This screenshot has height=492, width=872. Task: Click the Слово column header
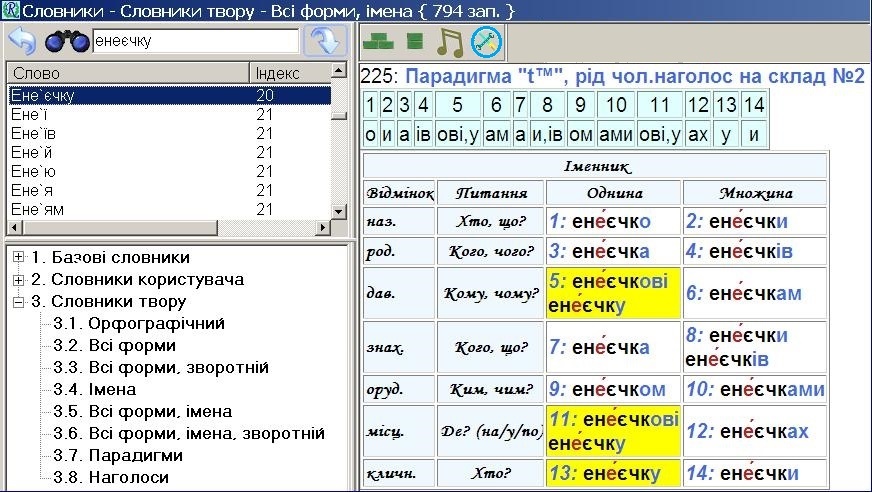[128, 73]
